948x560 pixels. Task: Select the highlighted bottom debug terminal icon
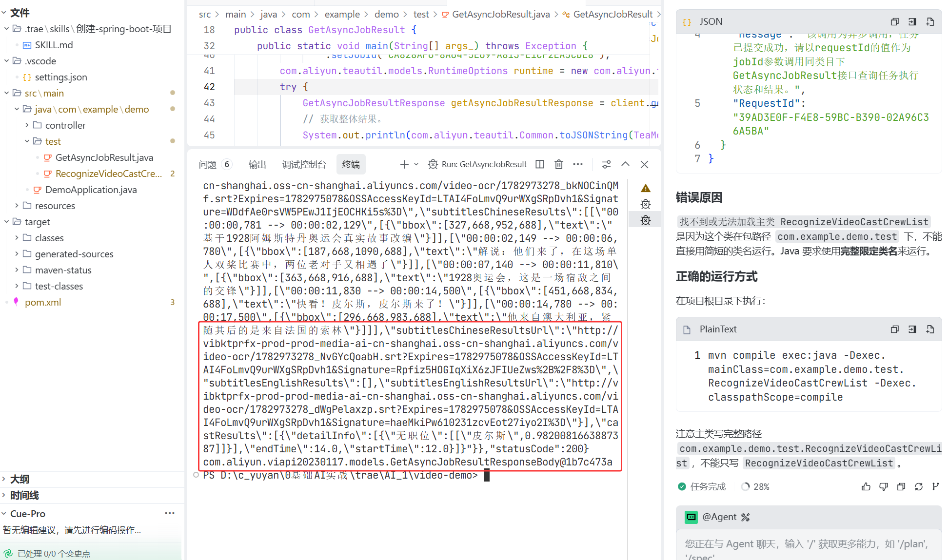click(x=646, y=220)
